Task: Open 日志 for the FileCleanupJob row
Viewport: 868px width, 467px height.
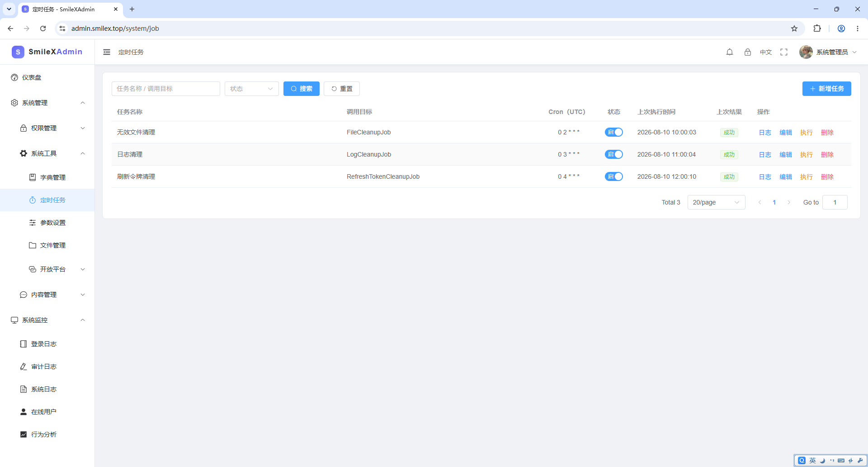Action: coord(765,133)
